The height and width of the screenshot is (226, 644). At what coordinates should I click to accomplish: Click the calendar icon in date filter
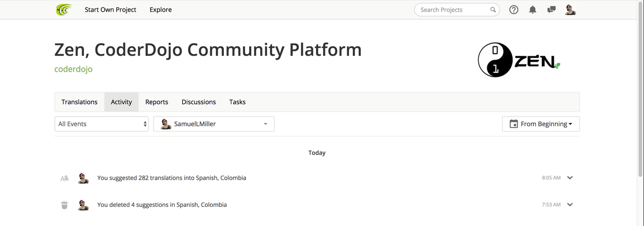pyautogui.click(x=514, y=124)
